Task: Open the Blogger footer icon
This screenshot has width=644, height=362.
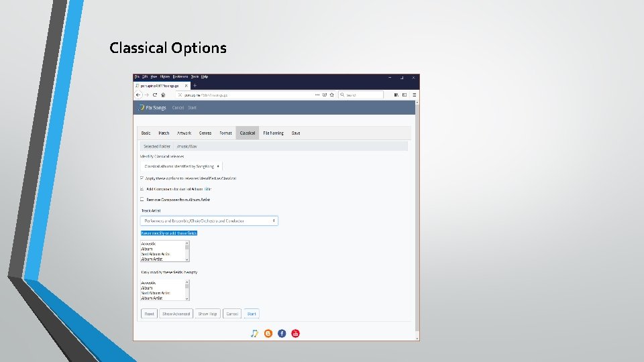Action: coord(268,333)
